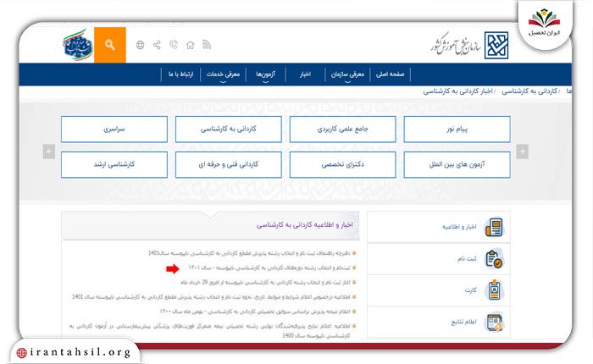Open the RSS feed icon

(x=207, y=45)
